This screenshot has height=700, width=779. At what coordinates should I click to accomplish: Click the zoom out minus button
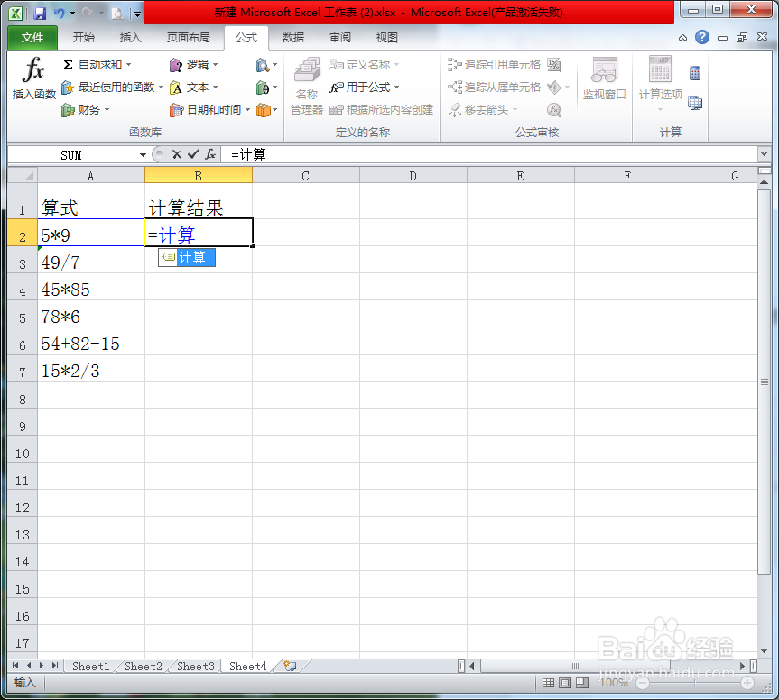(643, 684)
